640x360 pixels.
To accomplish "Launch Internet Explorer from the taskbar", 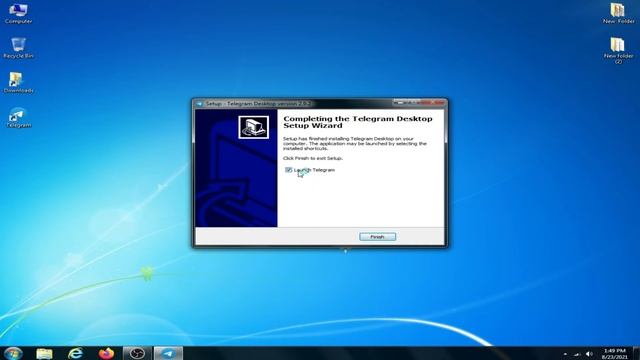I will [75, 353].
